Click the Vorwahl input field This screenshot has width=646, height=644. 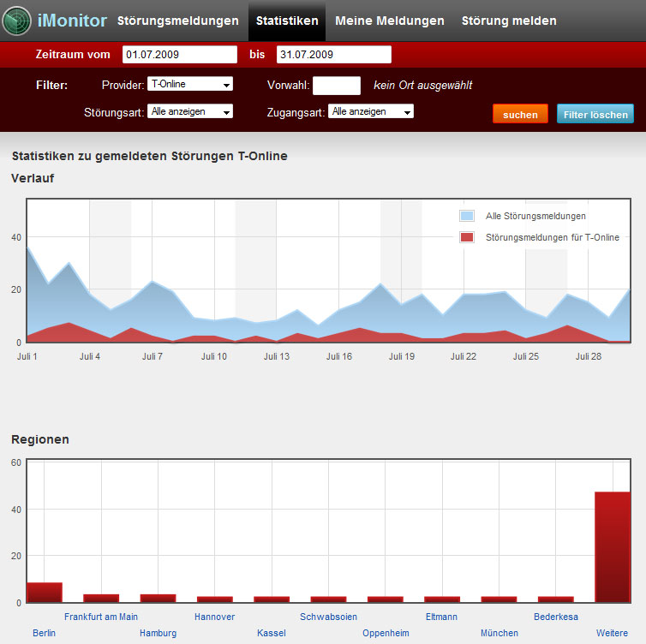[337, 85]
